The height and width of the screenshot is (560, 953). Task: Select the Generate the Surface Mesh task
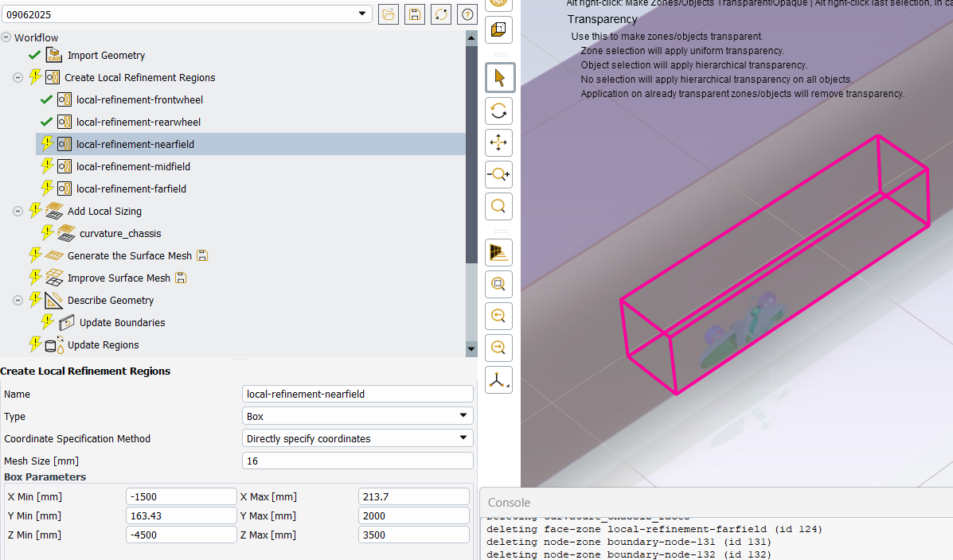(129, 255)
